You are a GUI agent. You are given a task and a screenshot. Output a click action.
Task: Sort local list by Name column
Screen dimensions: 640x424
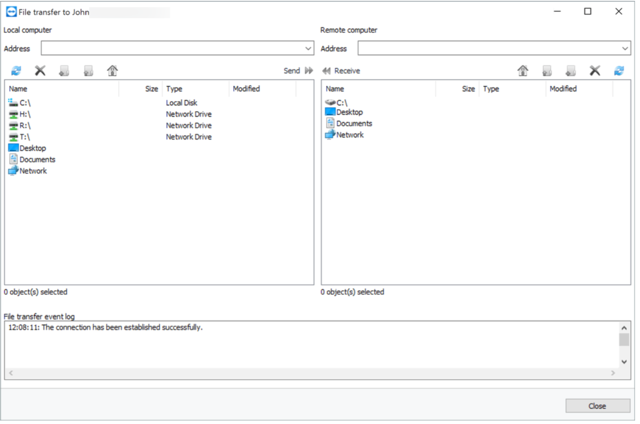click(62, 89)
